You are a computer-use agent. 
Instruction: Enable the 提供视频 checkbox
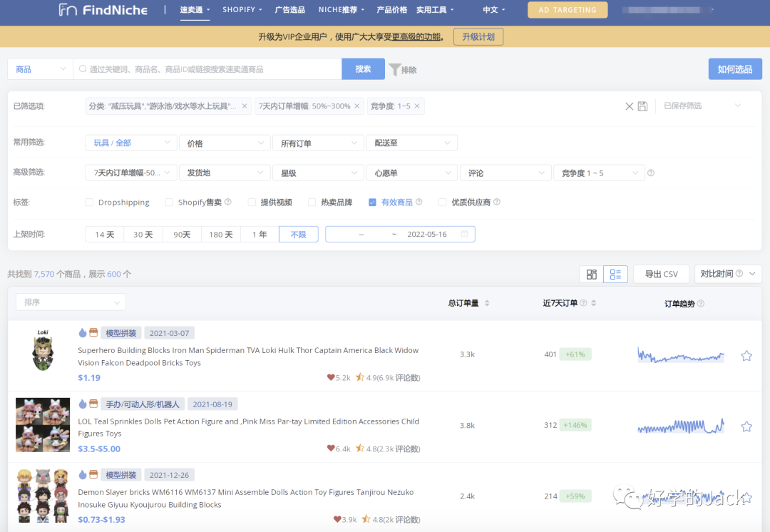(x=252, y=202)
